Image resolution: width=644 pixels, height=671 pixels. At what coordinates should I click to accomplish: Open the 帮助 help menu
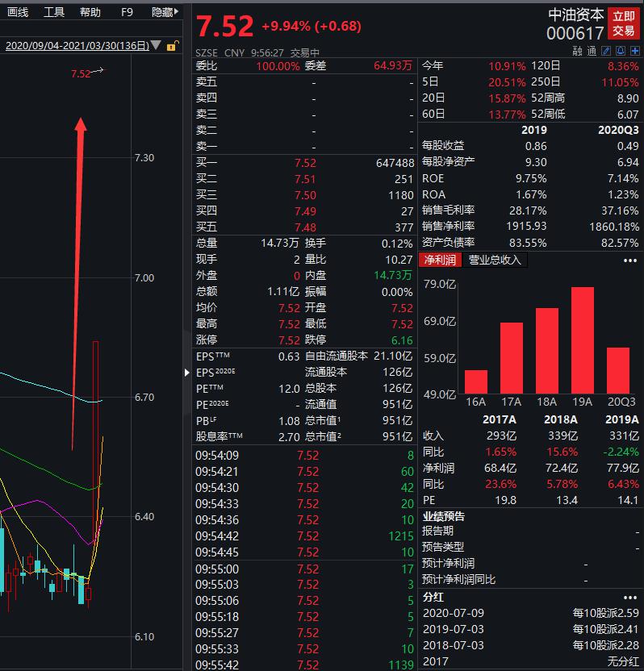coord(90,12)
